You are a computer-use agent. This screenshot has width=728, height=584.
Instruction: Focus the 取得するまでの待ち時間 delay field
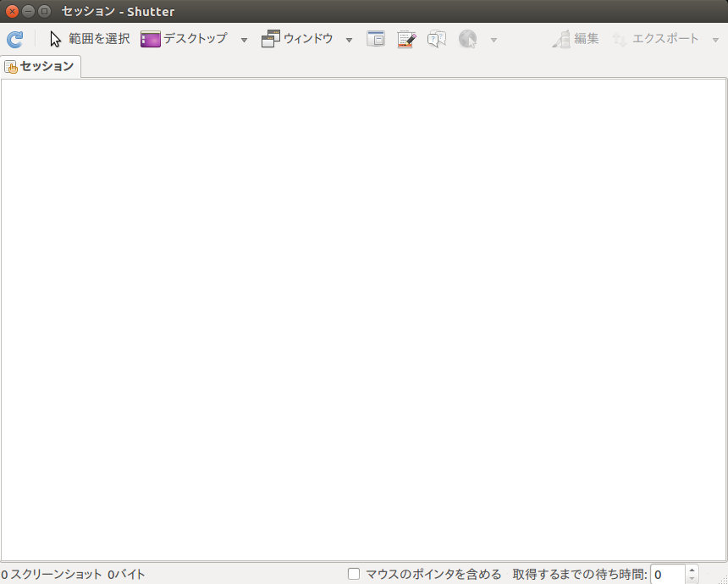pos(667,574)
